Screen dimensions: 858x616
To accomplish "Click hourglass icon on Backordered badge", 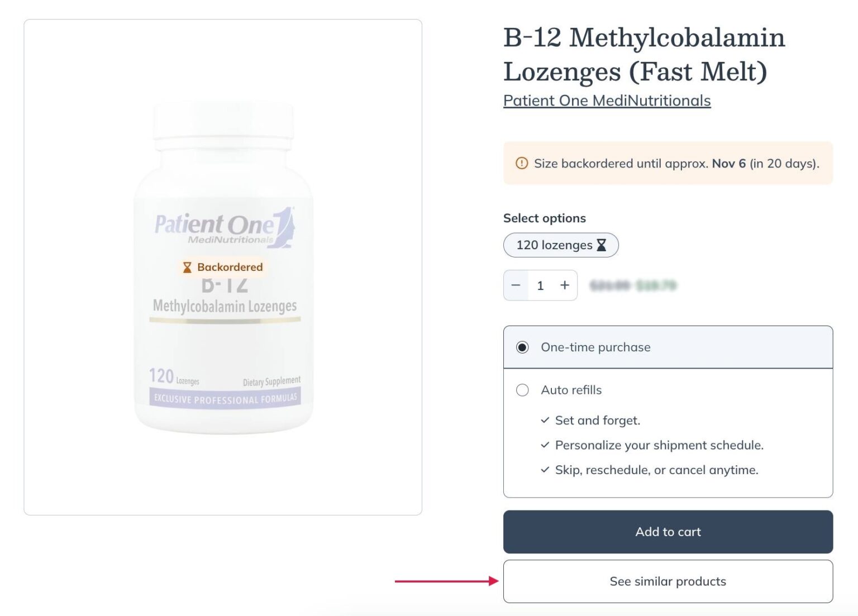I will [x=187, y=268].
